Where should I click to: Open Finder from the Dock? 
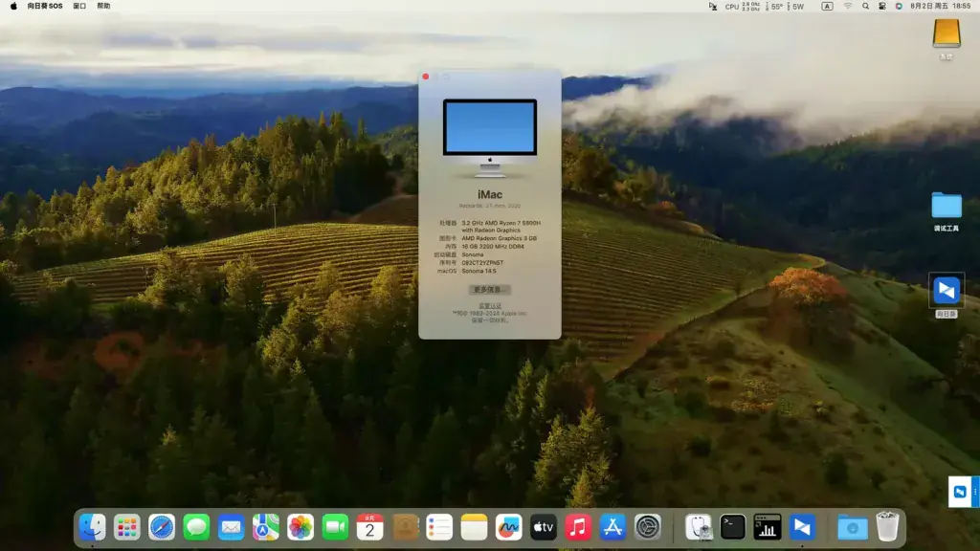point(93,527)
